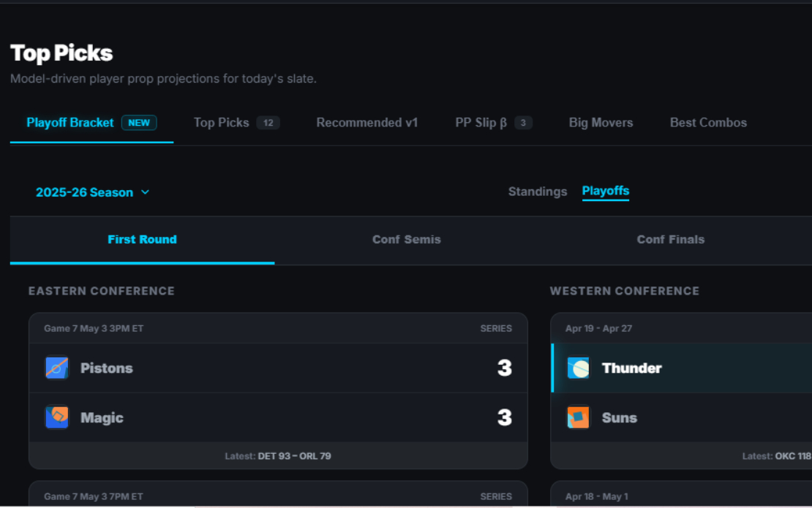Switch to Conf Finals round
Viewport: 812px width, 508px height.
click(671, 240)
